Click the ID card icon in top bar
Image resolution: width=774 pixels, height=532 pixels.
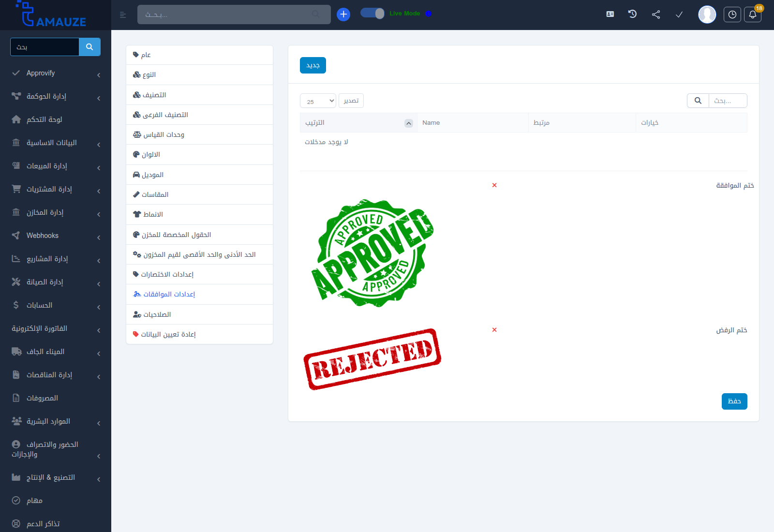coord(610,14)
